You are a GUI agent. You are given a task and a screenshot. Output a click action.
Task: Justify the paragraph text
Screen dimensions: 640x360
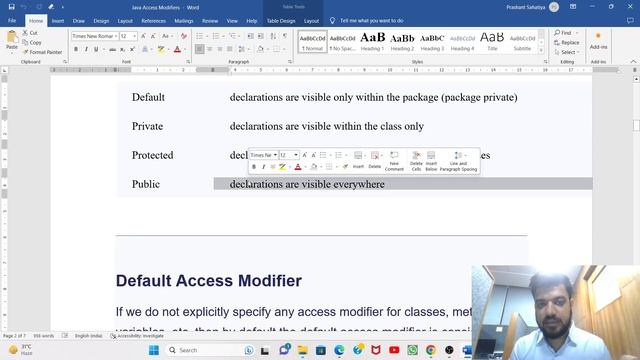[x=229, y=49]
